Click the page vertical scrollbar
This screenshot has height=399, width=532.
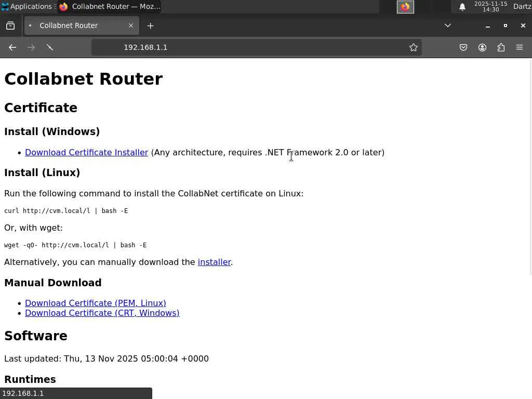(530, 166)
